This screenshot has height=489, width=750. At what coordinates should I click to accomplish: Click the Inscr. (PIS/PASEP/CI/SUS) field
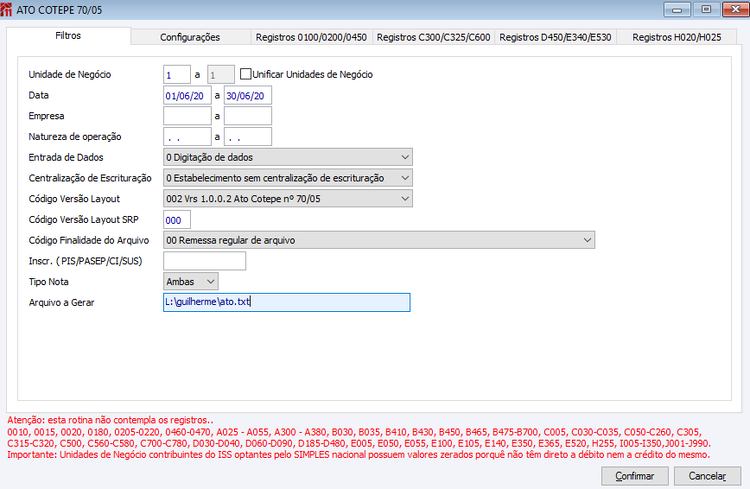click(x=204, y=261)
